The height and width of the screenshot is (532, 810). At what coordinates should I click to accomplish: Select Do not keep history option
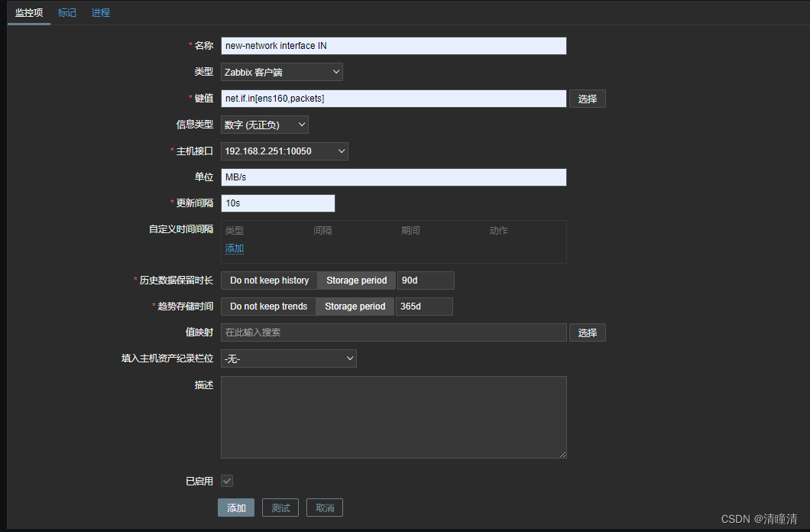tap(269, 281)
